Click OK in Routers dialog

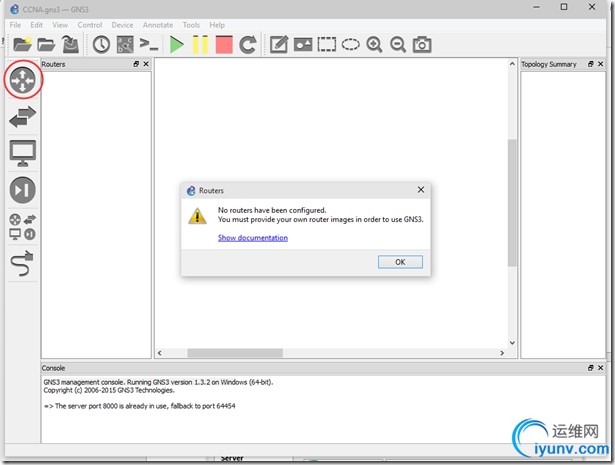(400, 262)
